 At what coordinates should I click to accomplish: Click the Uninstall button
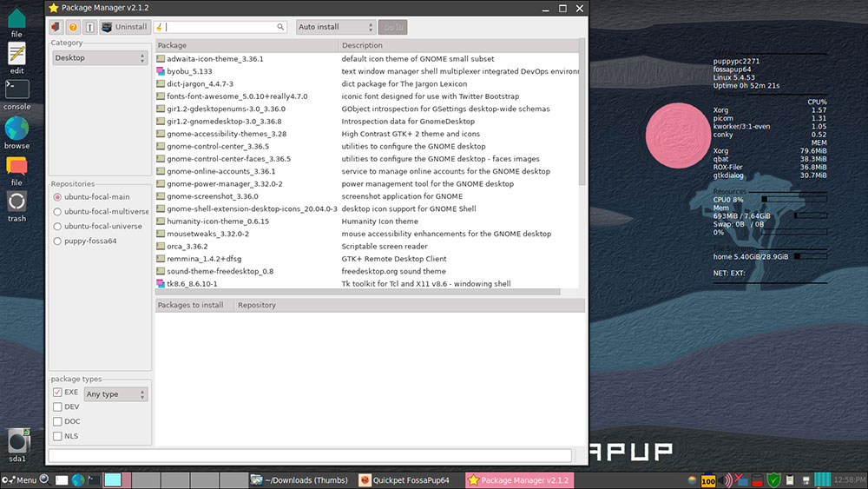click(125, 27)
